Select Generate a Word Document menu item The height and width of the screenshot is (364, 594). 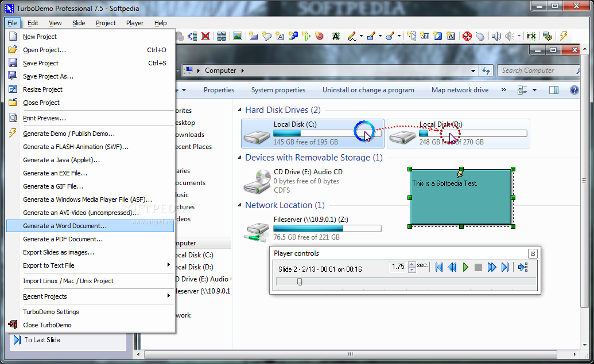point(90,226)
